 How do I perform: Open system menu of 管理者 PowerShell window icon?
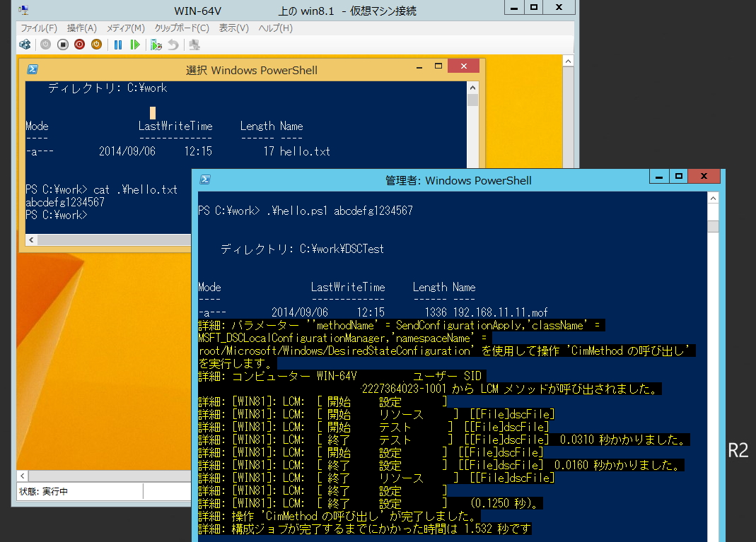[x=205, y=179]
